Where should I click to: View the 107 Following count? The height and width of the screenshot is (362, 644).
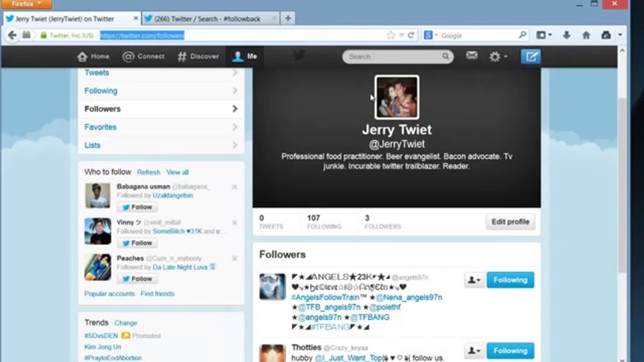click(x=324, y=222)
